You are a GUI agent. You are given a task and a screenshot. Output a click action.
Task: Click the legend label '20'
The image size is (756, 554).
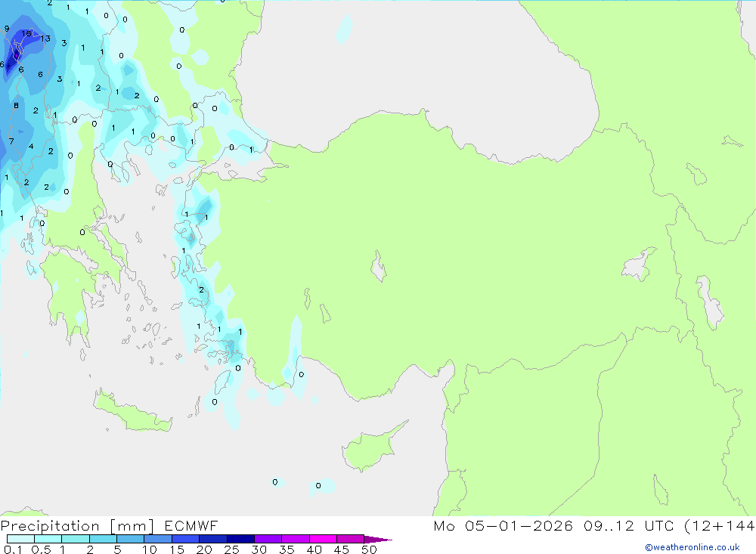[x=204, y=549]
